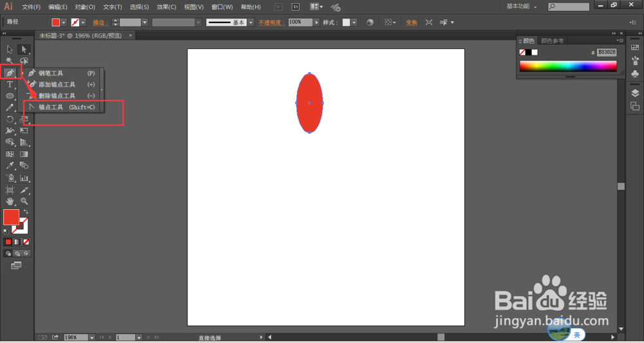Select the Eyedropper tool
Image resolution: width=644 pixels, height=343 pixels.
click(10, 166)
